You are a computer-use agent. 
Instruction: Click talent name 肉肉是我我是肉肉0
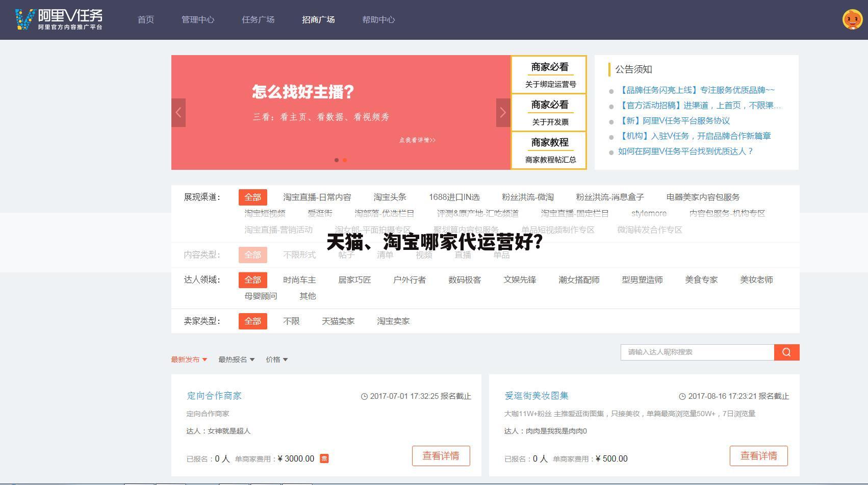coord(556,431)
